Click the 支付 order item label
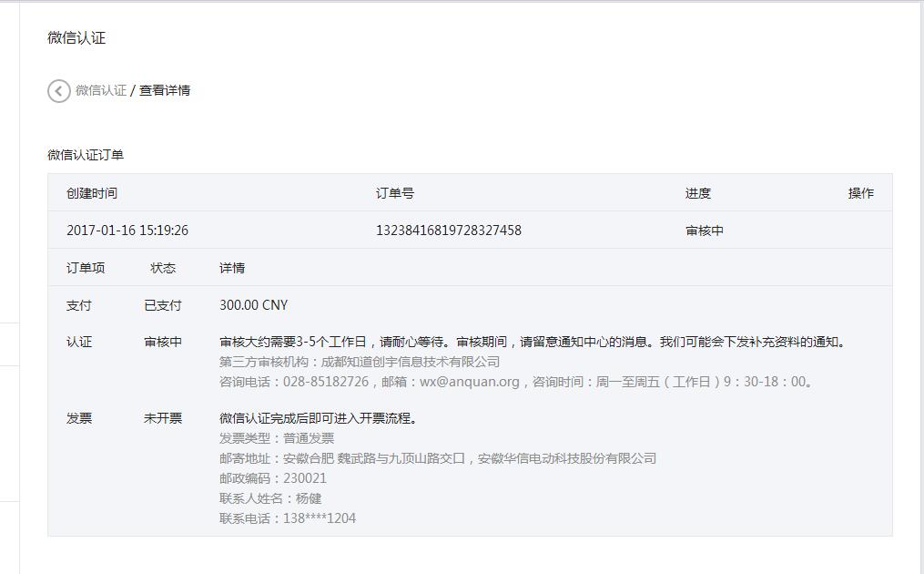The width and height of the screenshot is (924, 574). point(79,305)
